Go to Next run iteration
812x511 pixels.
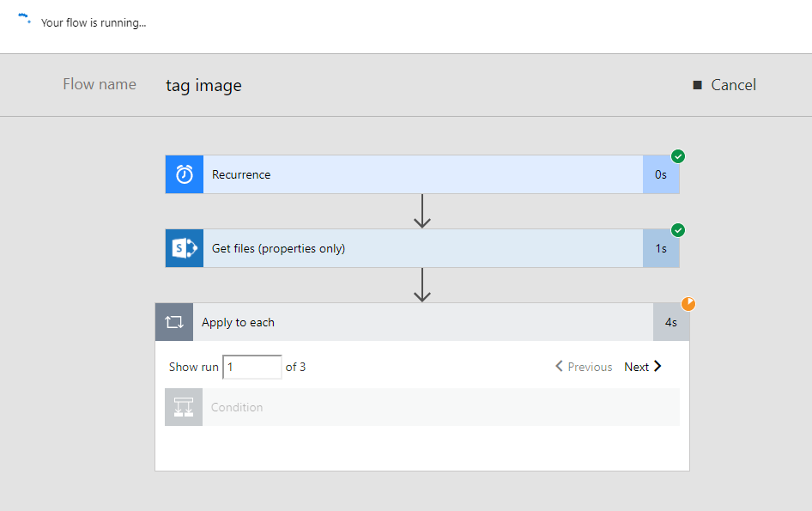pyautogui.click(x=643, y=367)
